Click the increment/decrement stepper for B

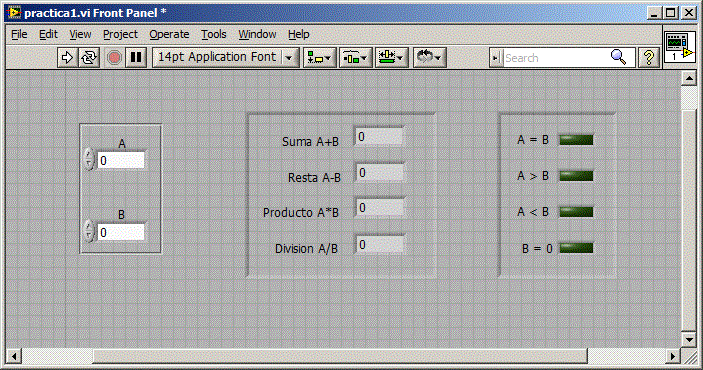89,231
